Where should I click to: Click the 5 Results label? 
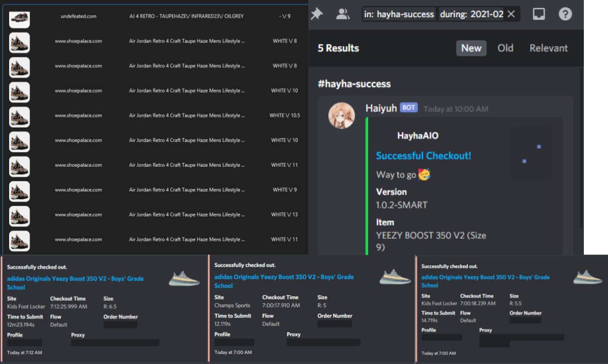coord(338,48)
